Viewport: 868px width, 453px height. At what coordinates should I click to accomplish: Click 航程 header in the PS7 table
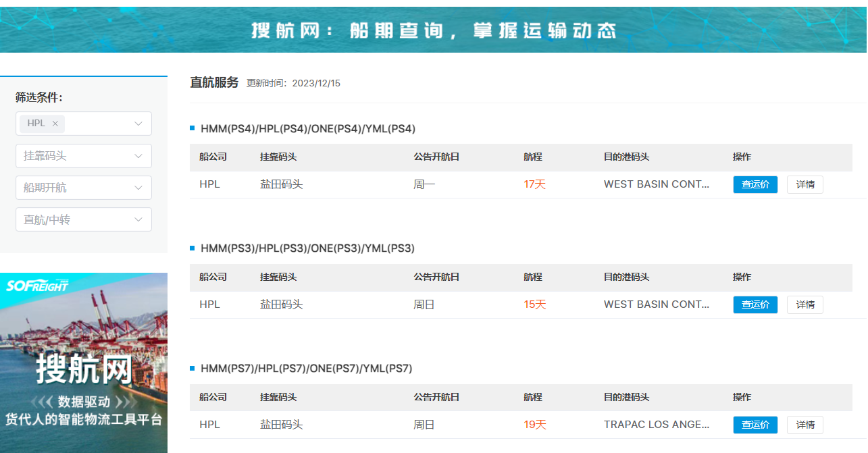[x=533, y=397]
